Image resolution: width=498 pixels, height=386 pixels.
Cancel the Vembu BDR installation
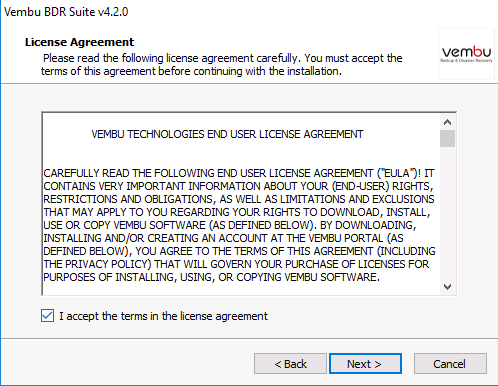(x=450, y=364)
